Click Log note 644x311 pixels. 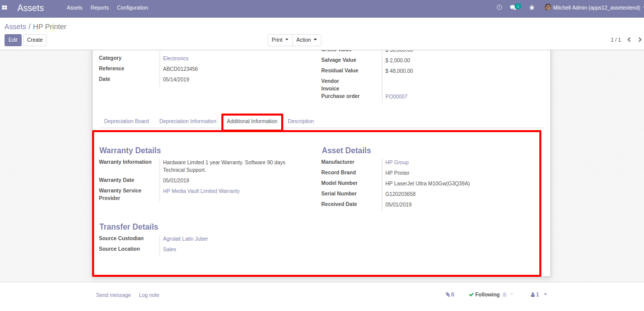point(149,295)
